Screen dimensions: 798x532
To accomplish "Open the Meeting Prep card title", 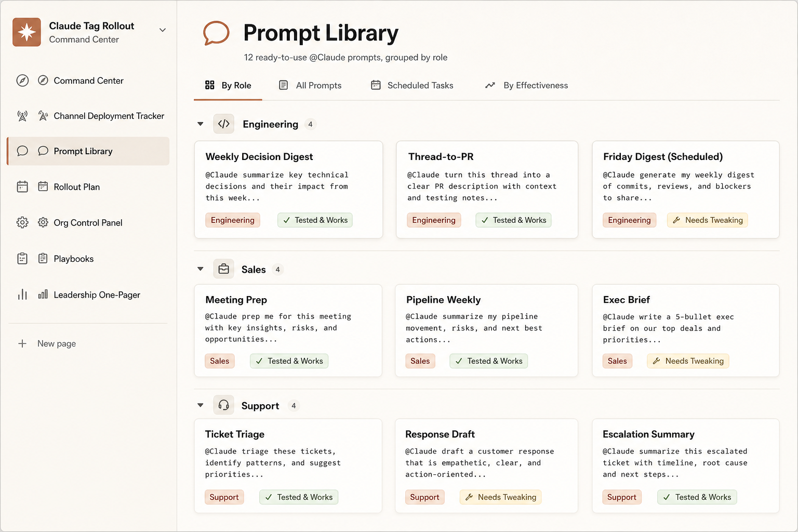I will [x=236, y=299].
